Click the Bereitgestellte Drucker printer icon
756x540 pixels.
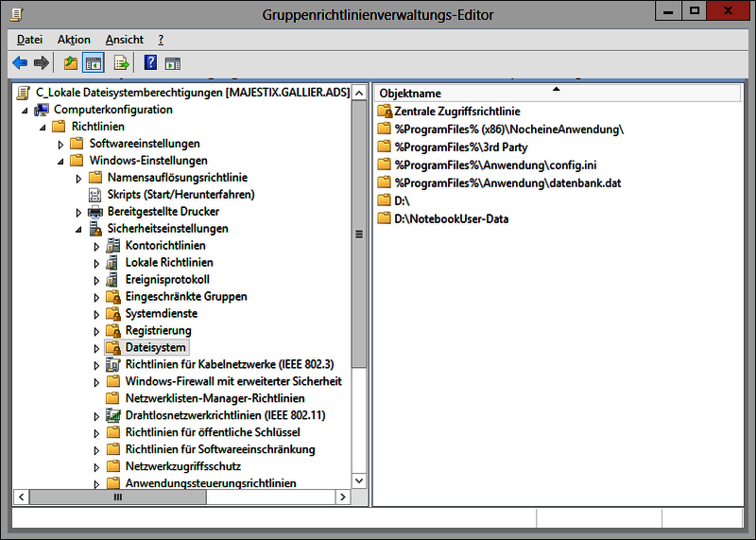[x=95, y=212]
